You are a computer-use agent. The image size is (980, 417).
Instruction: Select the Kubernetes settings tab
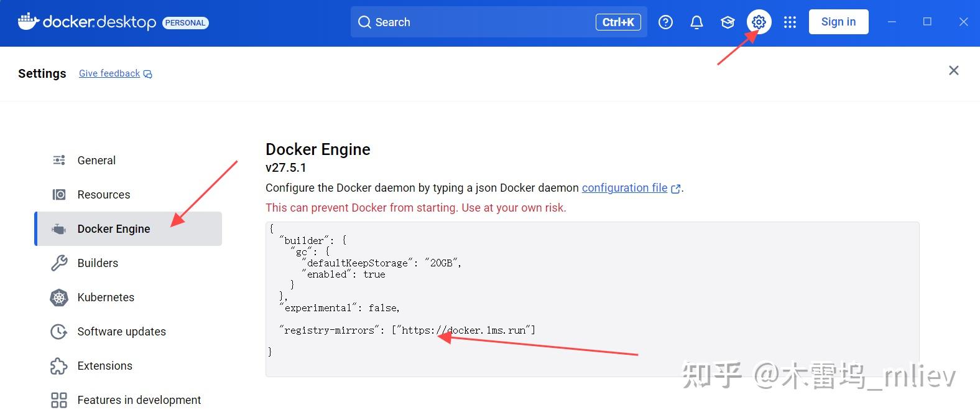(x=128, y=298)
